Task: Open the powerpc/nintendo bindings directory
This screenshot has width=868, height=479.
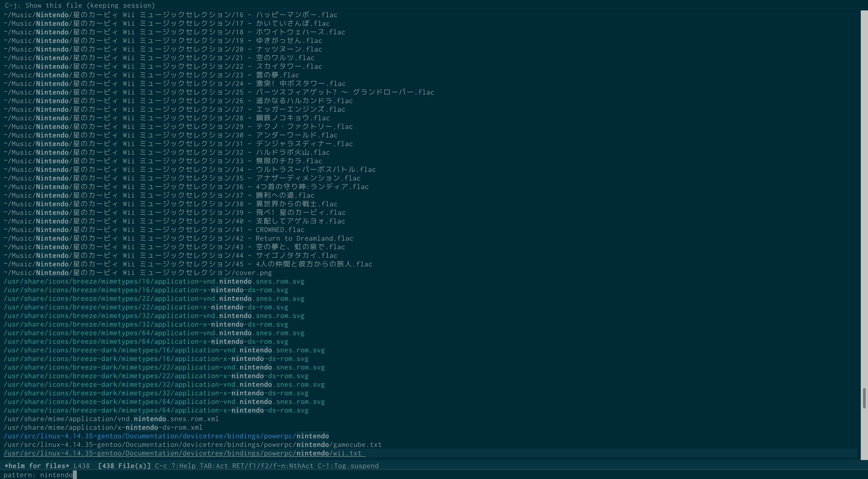Action: pyautogui.click(x=166, y=436)
